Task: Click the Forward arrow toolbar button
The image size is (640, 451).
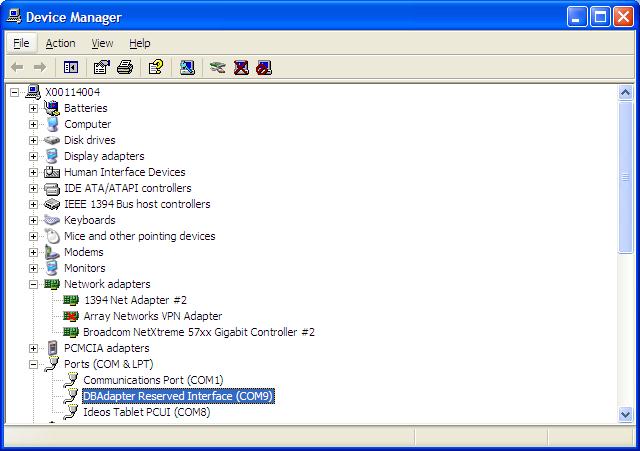Action: (40, 67)
